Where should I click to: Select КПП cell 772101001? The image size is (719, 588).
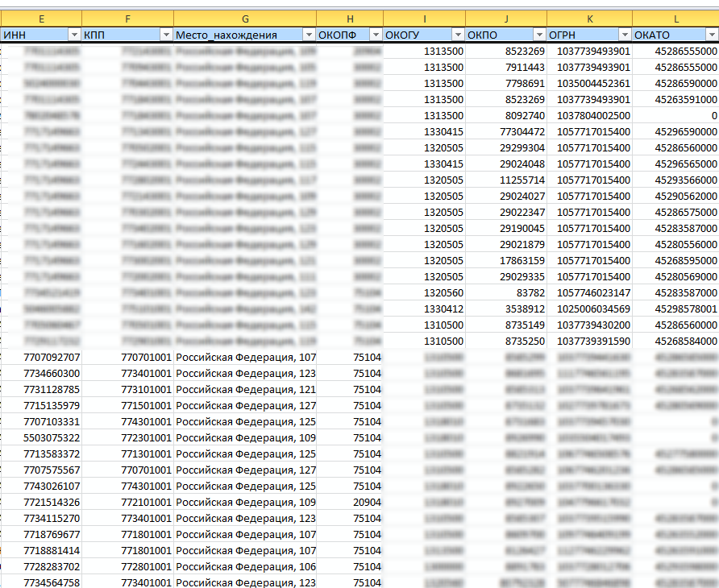(127, 503)
